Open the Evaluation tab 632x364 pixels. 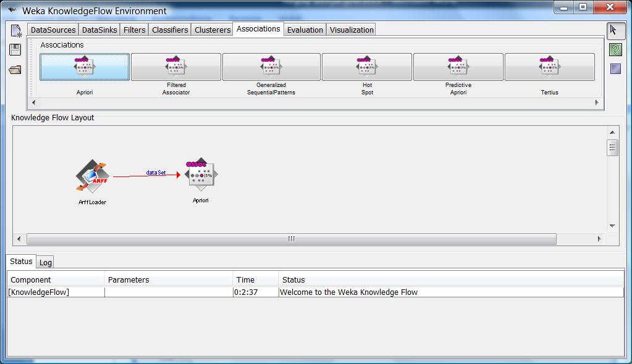pyautogui.click(x=305, y=30)
